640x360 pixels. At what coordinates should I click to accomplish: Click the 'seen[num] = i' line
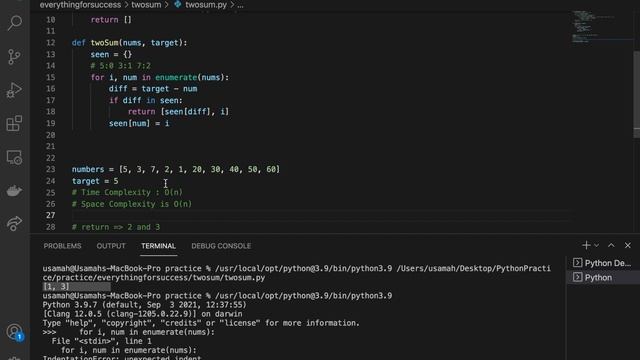(139, 123)
